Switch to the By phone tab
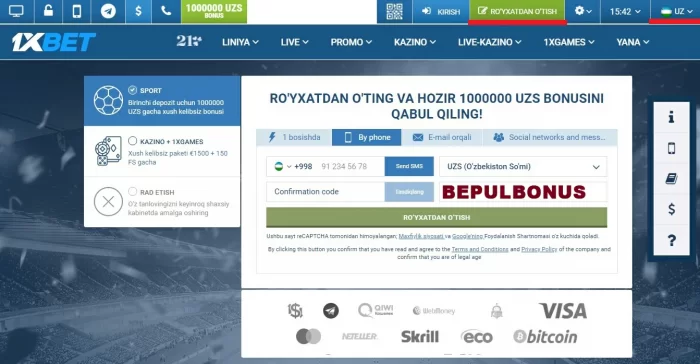Screen dimensions: 700x364 367,137
